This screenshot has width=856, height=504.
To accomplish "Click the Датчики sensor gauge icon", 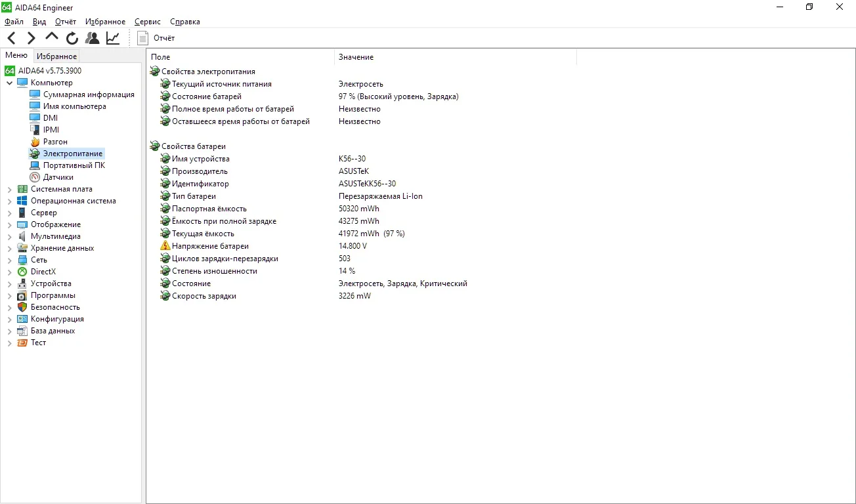I will [x=35, y=177].
